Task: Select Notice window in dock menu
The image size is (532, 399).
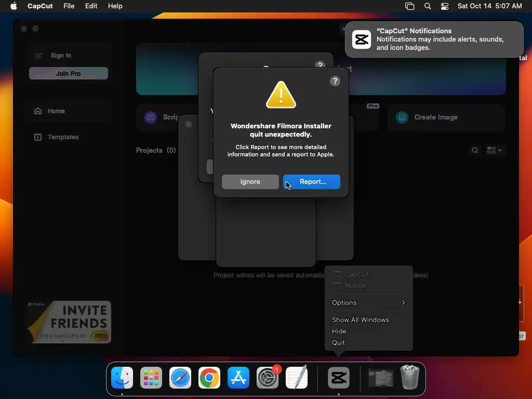Action: [369, 285]
